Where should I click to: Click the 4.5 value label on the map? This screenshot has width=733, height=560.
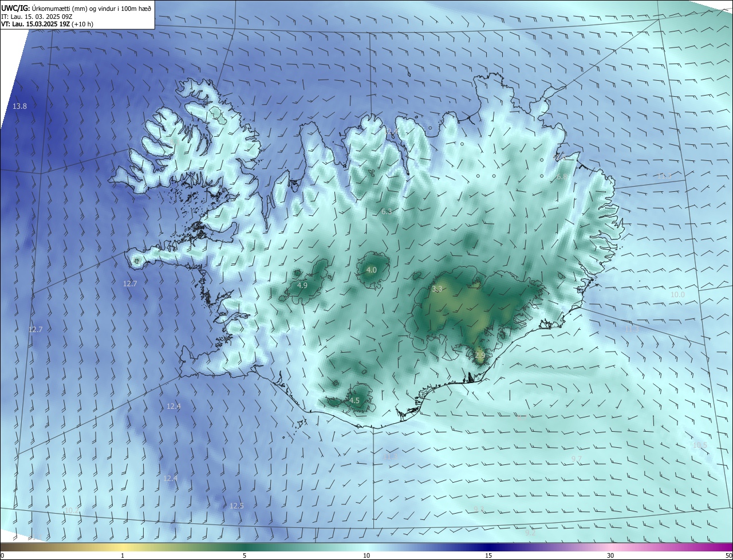pos(354,401)
